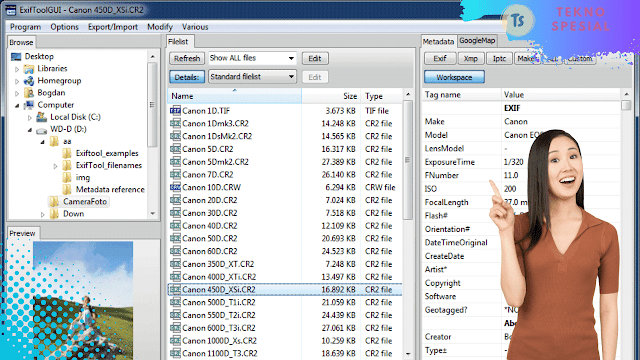Click the Browse panel tab
Viewport: 640px width, 360px height.
point(21,42)
